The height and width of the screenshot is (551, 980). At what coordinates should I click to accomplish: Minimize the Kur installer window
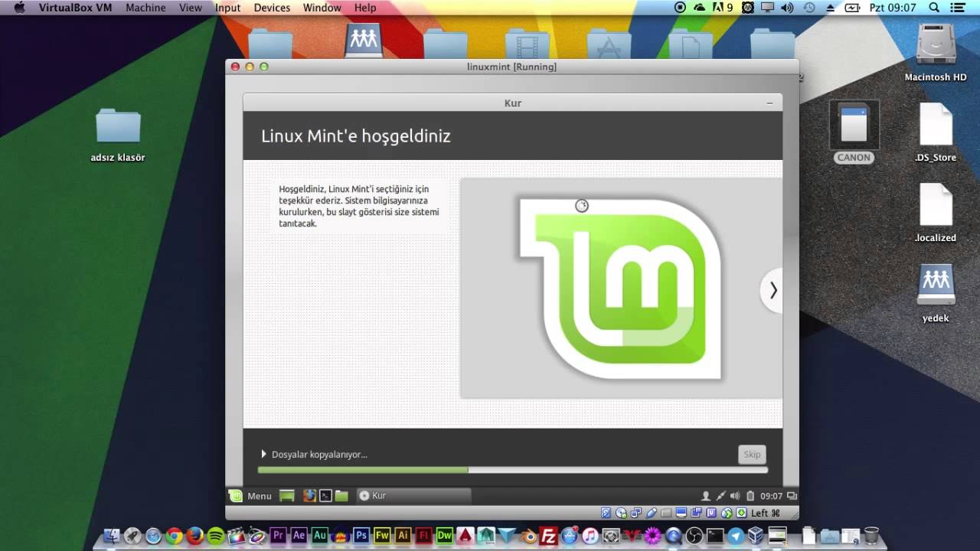(x=770, y=103)
